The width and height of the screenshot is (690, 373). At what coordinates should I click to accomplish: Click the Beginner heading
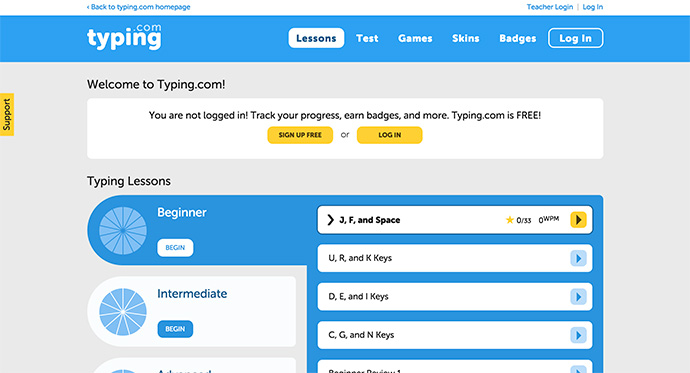click(x=182, y=212)
